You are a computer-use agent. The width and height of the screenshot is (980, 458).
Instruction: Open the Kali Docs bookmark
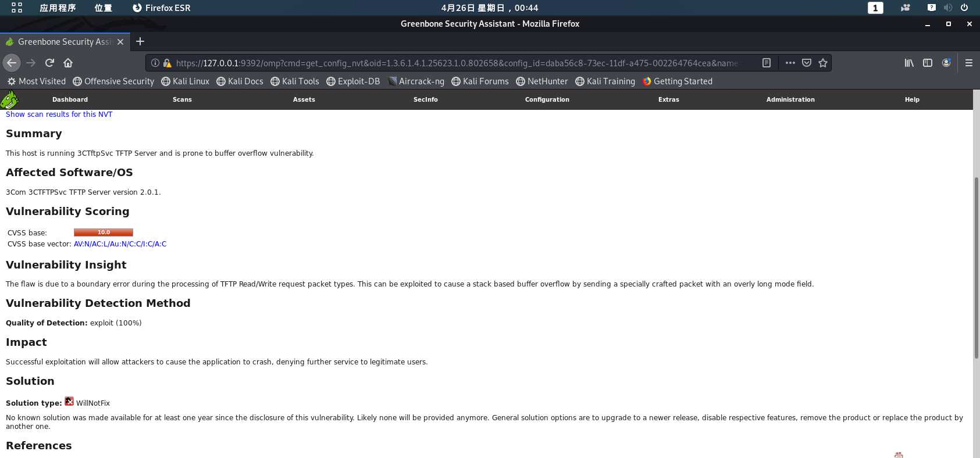coord(240,81)
